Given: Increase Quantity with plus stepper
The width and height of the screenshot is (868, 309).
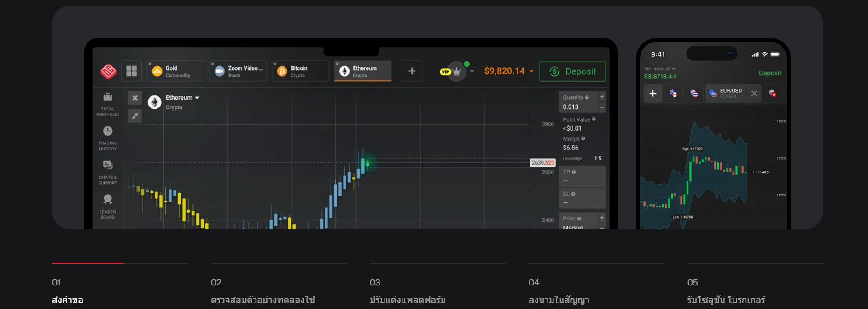Looking at the screenshot, I should pyautogui.click(x=602, y=97).
